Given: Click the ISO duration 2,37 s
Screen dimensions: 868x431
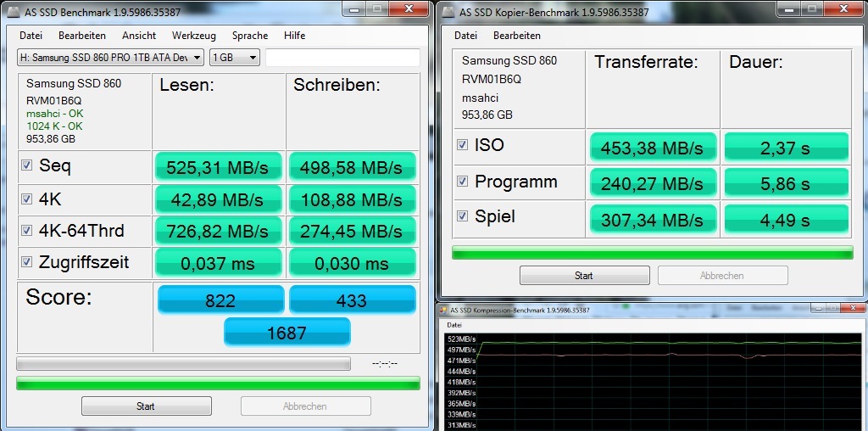Looking at the screenshot, I should pos(787,148).
